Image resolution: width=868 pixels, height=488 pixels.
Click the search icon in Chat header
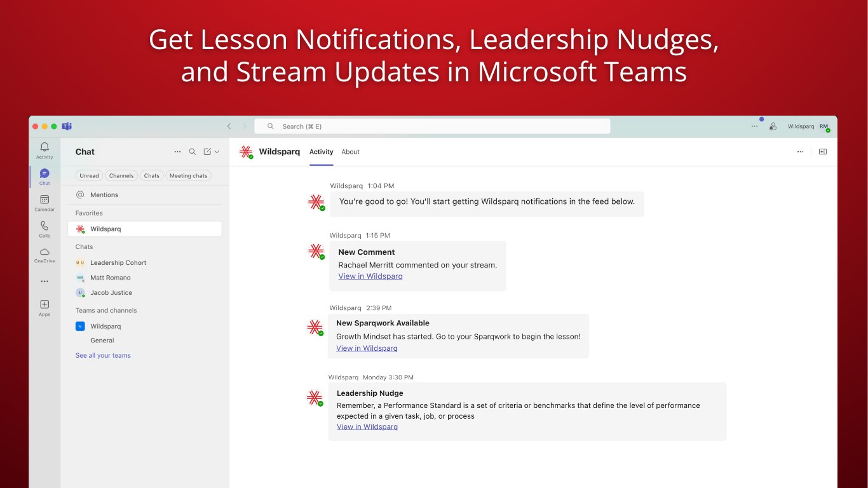click(x=193, y=152)
